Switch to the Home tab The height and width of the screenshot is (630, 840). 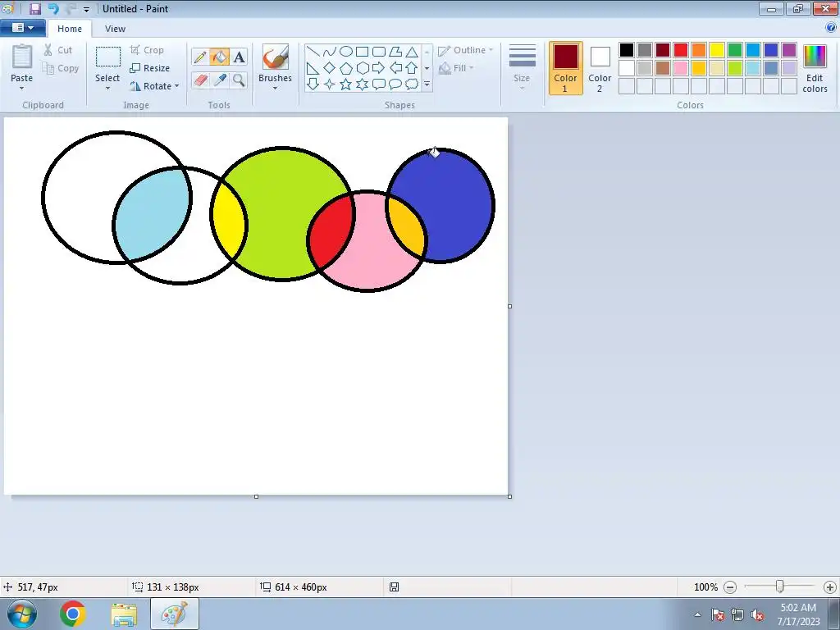pyautogui.click(x=70, y=29)
